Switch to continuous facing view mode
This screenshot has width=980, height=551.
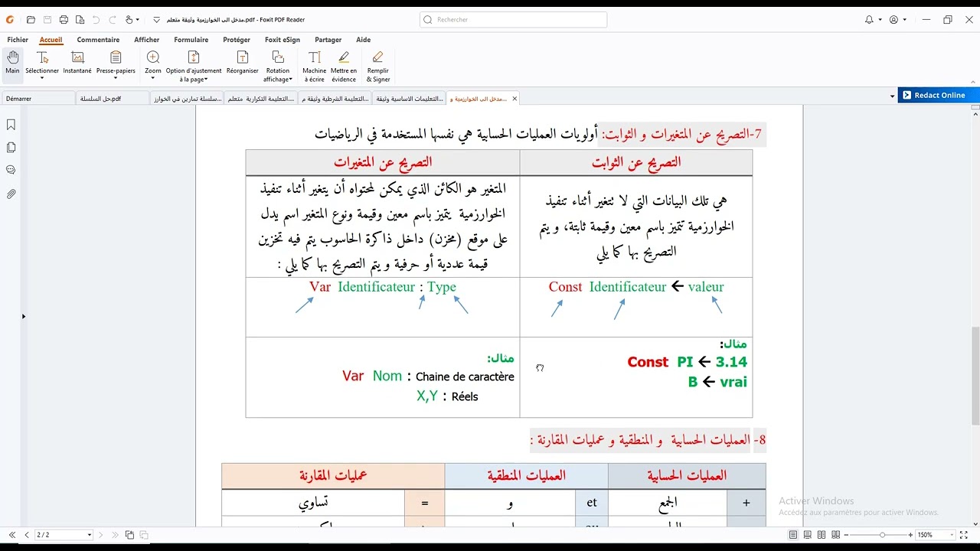(x=835, y=535)
